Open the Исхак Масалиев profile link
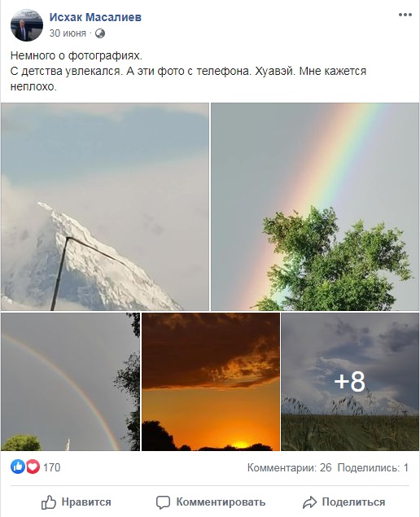 (x=95, y=17)
